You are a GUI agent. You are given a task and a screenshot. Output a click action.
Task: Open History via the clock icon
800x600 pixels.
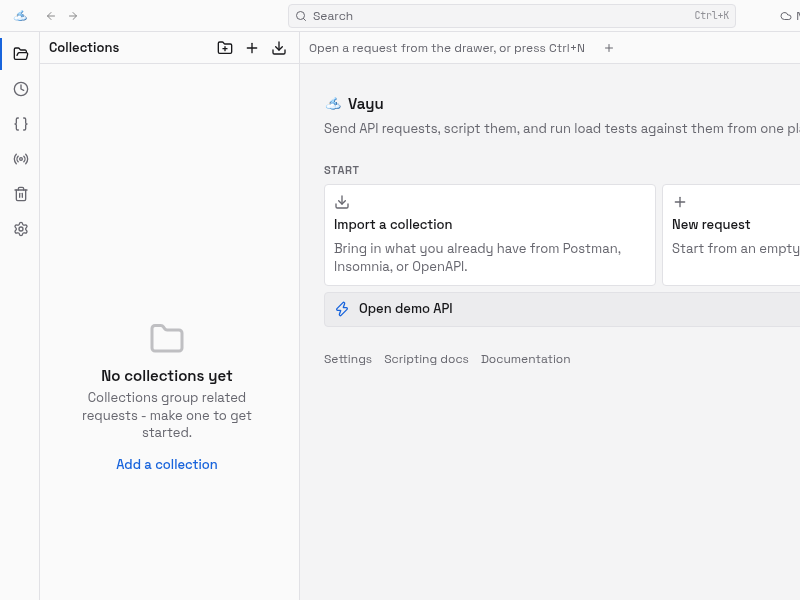(21, 89)
